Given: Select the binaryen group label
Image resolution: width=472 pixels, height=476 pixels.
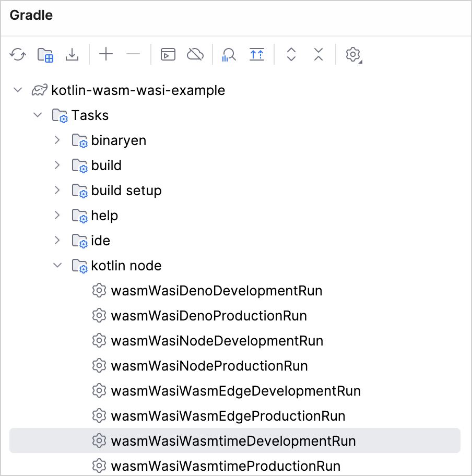Looking at the screenshot, I should click(x=119, y=141).
